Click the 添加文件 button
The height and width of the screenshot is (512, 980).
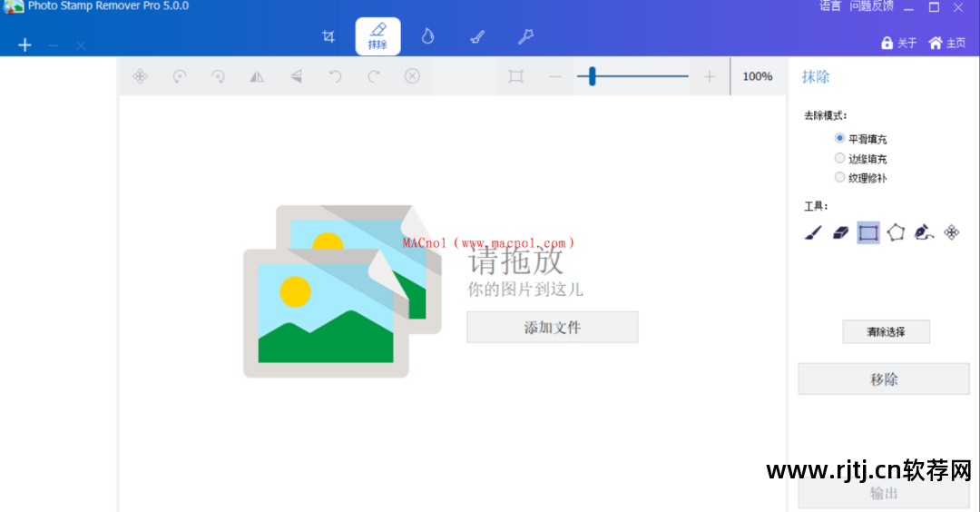click(553, 327)
